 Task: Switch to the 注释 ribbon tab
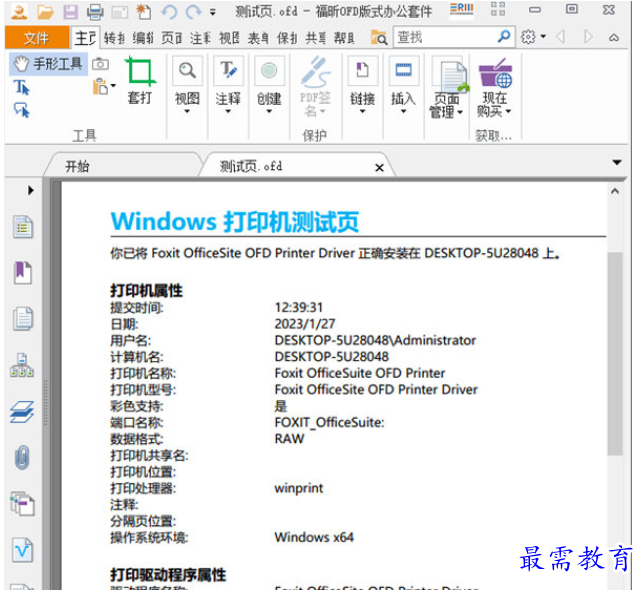tap(200, 38)
